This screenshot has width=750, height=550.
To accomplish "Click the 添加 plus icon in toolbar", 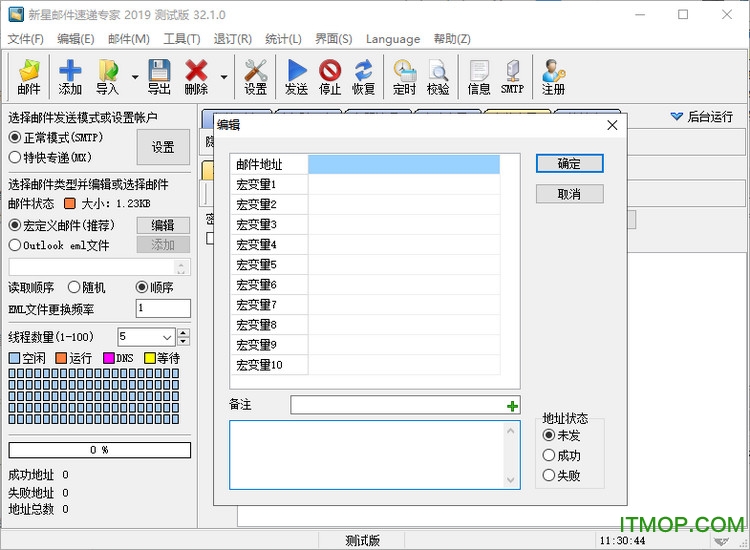I will point(70,76).
